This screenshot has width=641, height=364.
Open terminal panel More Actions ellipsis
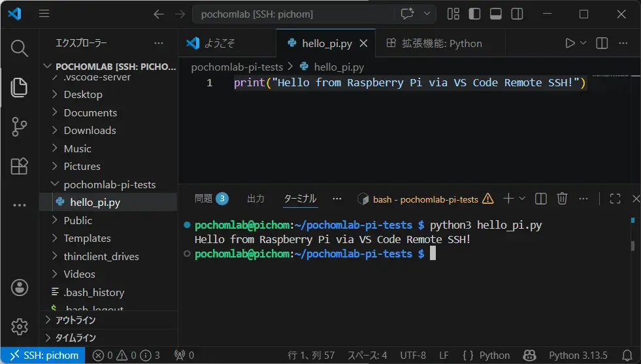point(583,199)
